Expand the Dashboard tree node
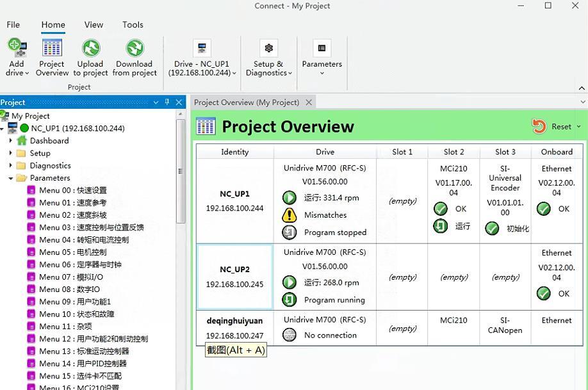The image size is (588, 390). pos(11,141)
